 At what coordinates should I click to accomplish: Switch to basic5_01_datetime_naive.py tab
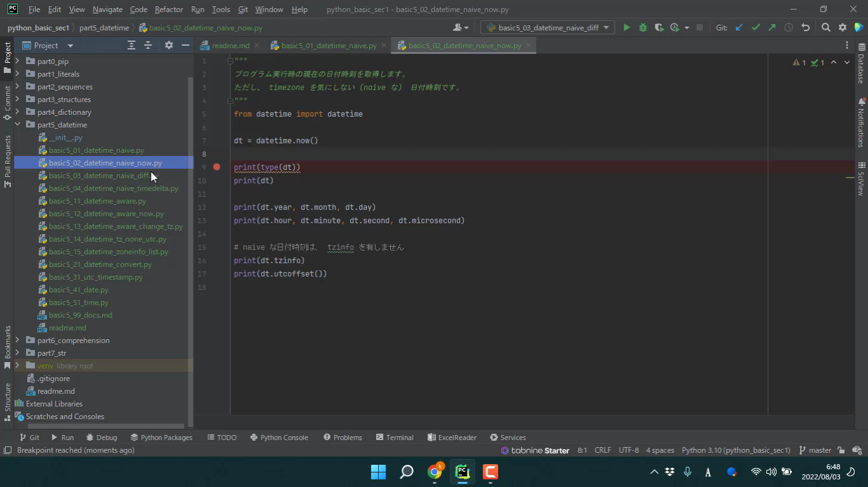pyautogui.click(x=328, y=46)
